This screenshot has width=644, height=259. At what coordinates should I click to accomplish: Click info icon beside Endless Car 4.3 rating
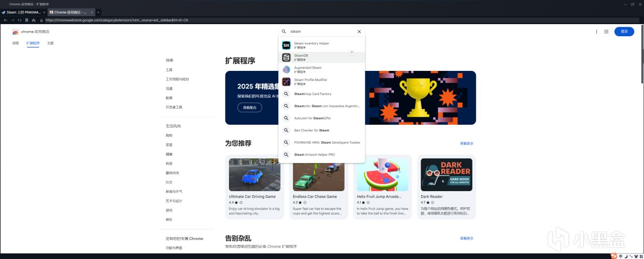pyautogui.click(x=305, y=203)
